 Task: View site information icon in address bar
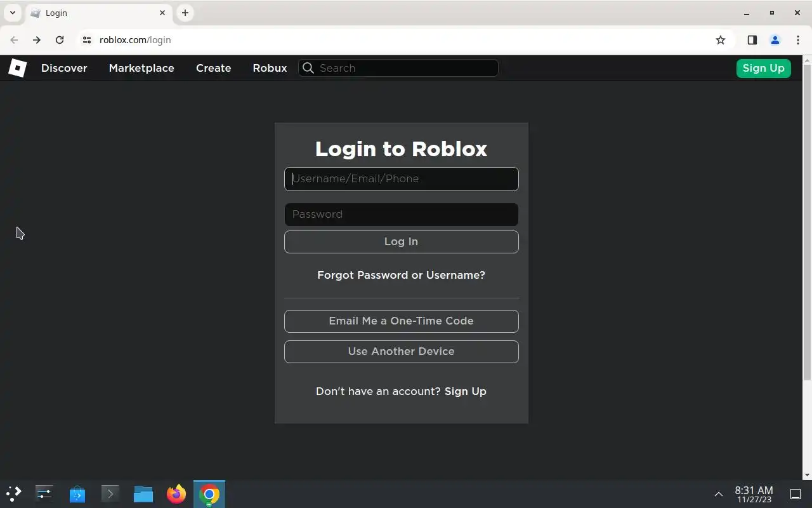click(x=87, y=40)
